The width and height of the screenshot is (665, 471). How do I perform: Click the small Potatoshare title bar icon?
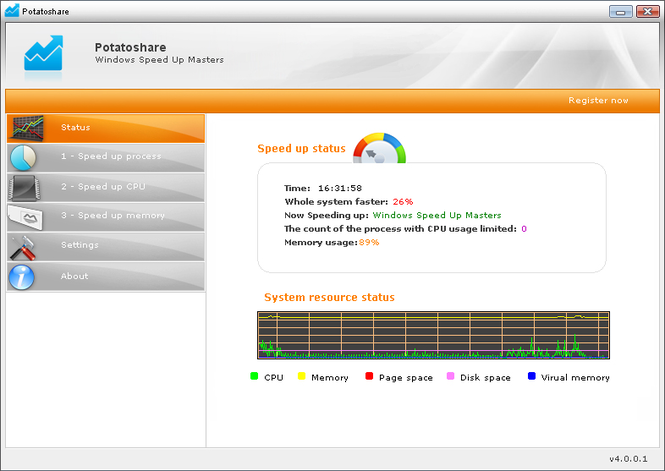coord(12,11)
